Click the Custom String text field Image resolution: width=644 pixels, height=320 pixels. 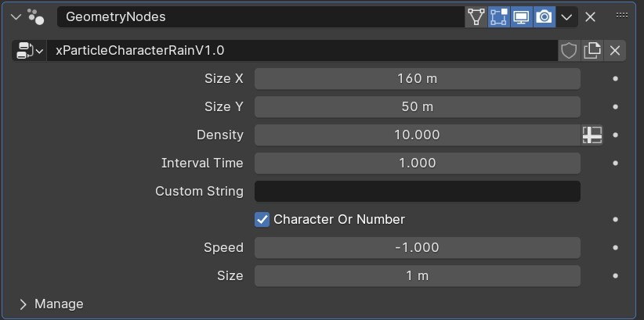click(417, 191)
